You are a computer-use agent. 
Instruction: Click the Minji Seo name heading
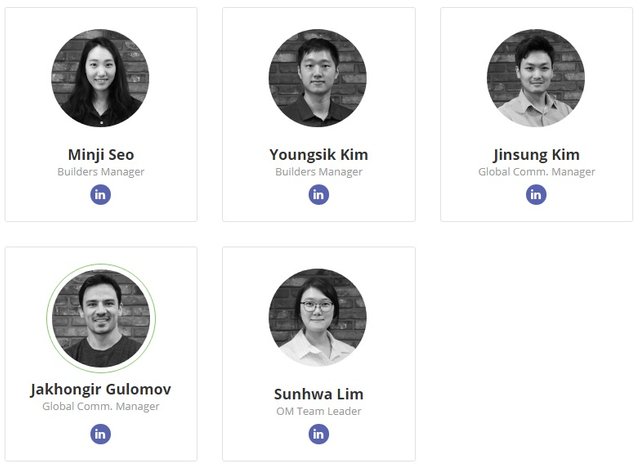[x=100, y=154]
